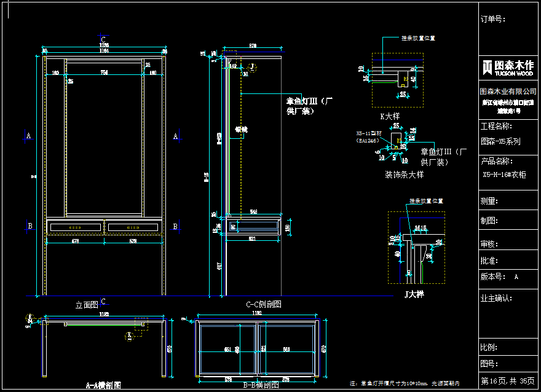Click the 装饰条大样 detail title
The width and height of the screenshot is (541, 392).
tap(404, 175)
